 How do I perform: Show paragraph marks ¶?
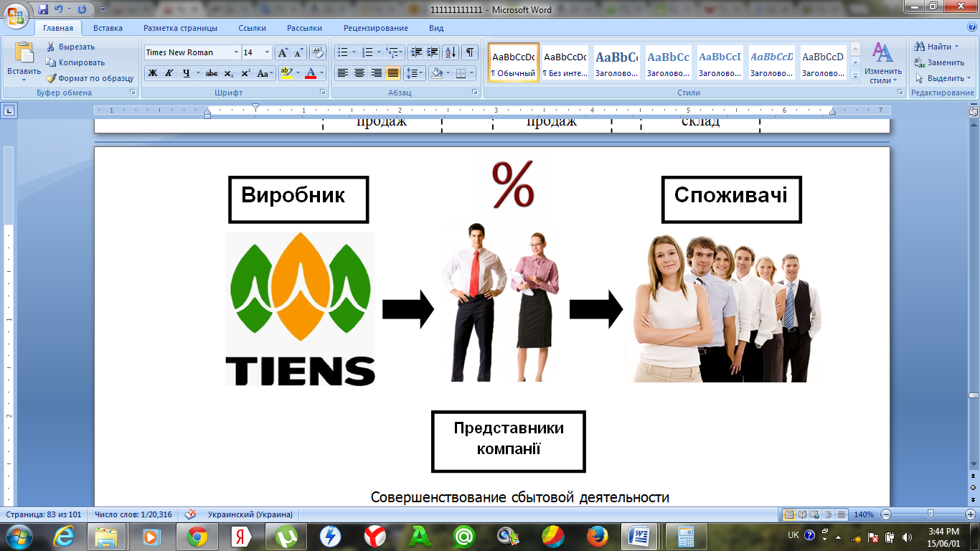[x=470, y=52]
